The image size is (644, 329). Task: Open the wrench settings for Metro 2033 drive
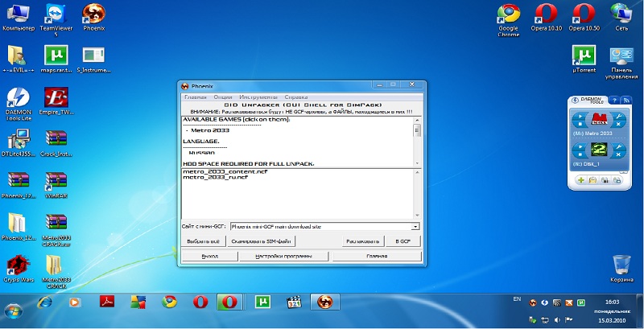click(618, 117)
